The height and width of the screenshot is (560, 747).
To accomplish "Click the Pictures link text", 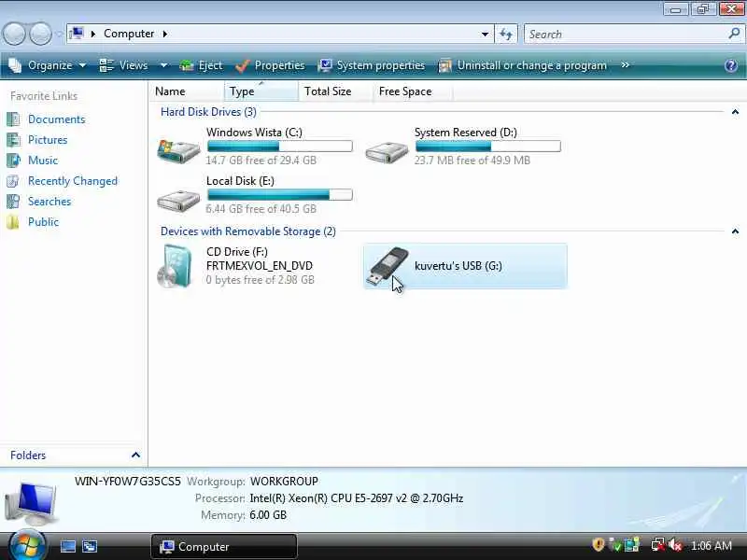I will point(48,139).
